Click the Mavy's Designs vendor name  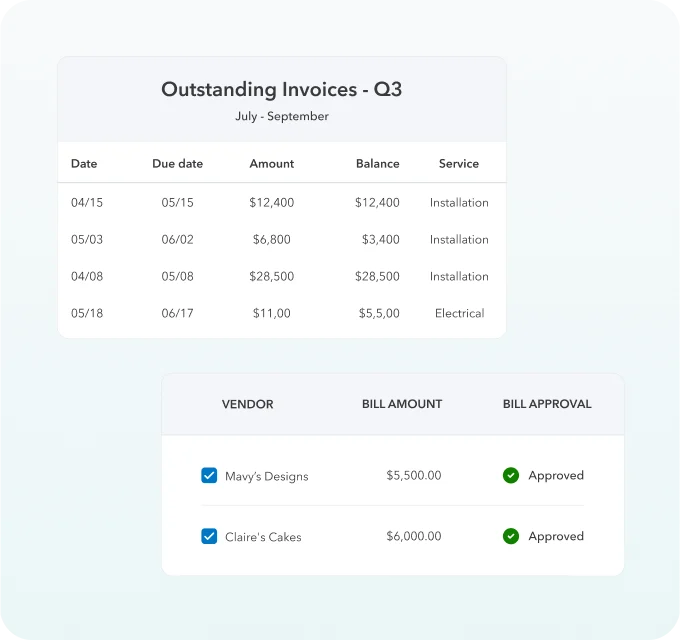point(267,476)
